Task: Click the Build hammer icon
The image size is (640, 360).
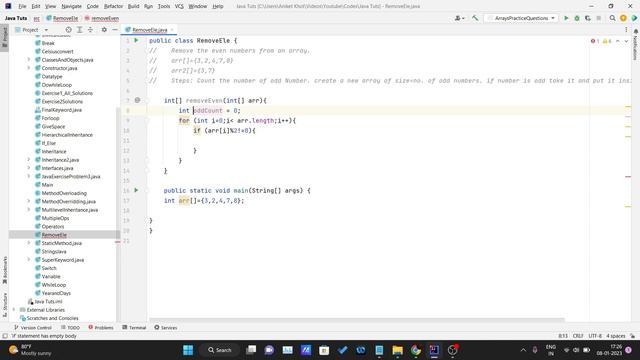Action: pyautogui.click(x=475, y=18)
